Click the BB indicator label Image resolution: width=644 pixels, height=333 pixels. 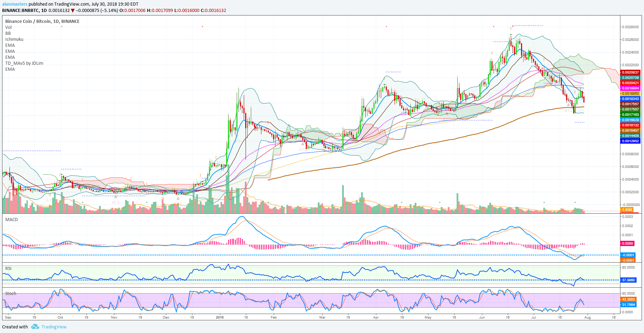tap(8, 33)
